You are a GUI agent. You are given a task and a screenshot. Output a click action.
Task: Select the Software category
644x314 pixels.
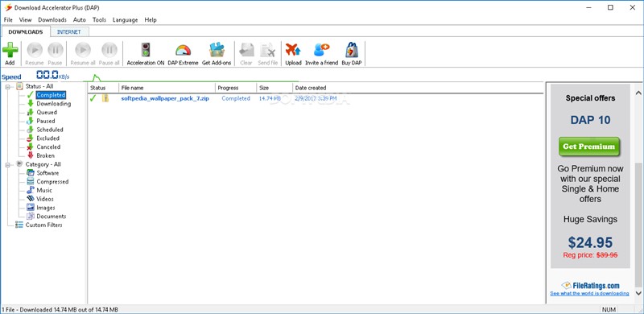47,172
